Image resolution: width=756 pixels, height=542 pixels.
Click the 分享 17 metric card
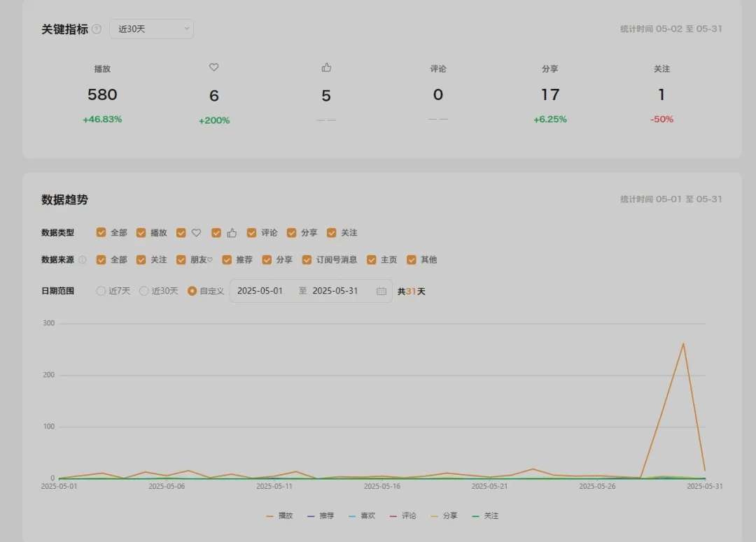tap(550, 94)
